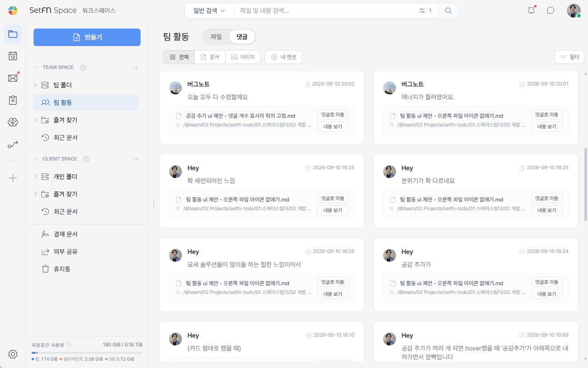Click help icon next to CLIENT SPACE

[86, 159]
